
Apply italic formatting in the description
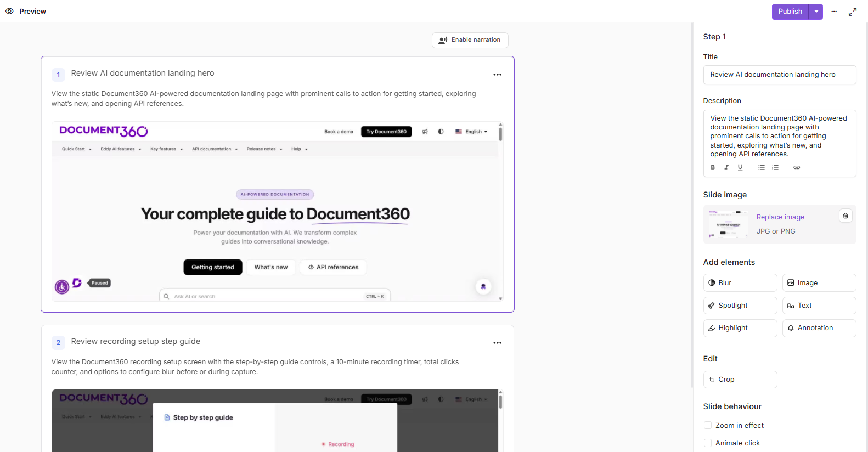(726, 167)
